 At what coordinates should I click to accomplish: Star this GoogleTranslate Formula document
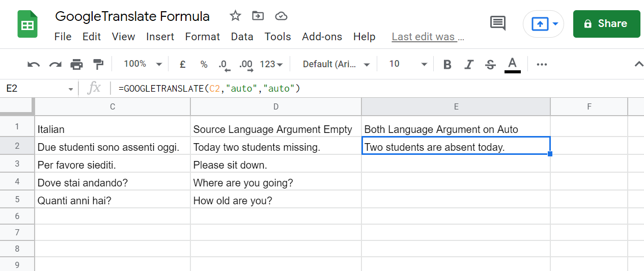[235, 16]
